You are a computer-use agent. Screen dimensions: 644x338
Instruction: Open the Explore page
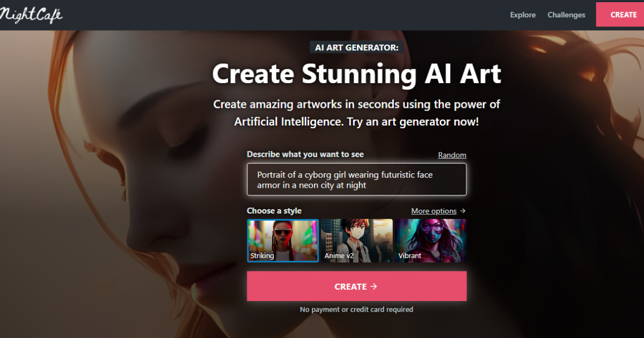coord(523,15)
